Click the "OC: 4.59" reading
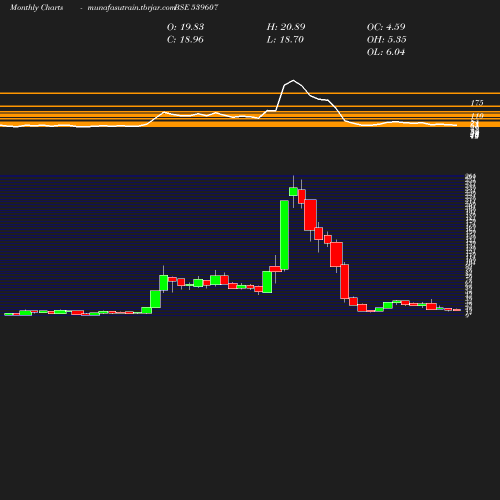The height and width of the screenshot is (500, 500). (x=386, y=27)
